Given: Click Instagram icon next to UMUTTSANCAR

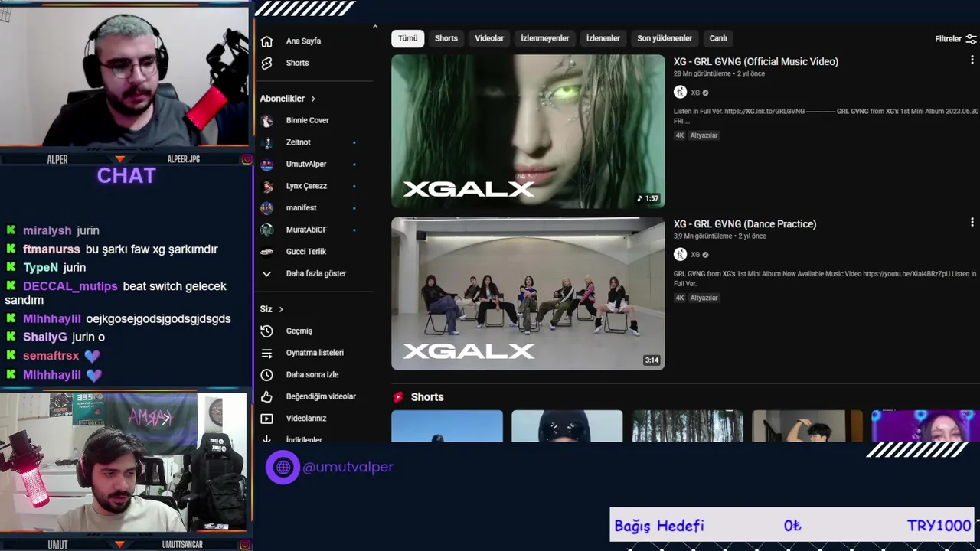Looking at the screenshot, I should click(x=247, y=544).
